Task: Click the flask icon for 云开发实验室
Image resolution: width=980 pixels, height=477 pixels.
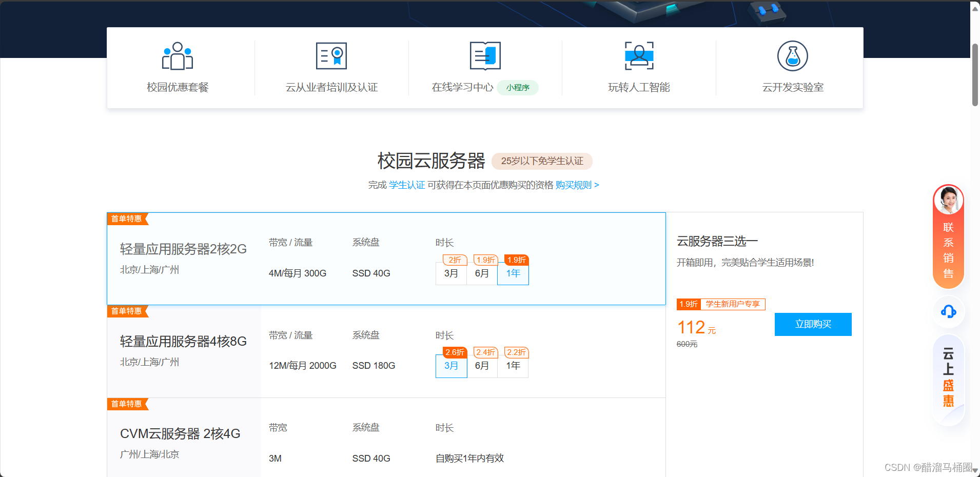Action: coord(793,56)
